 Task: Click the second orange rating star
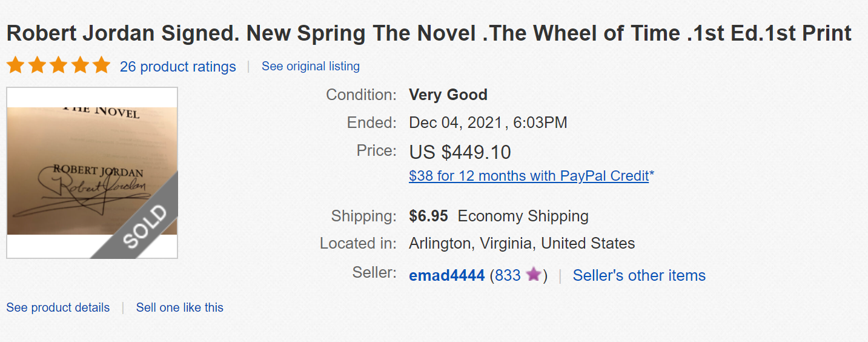[37, 65]
